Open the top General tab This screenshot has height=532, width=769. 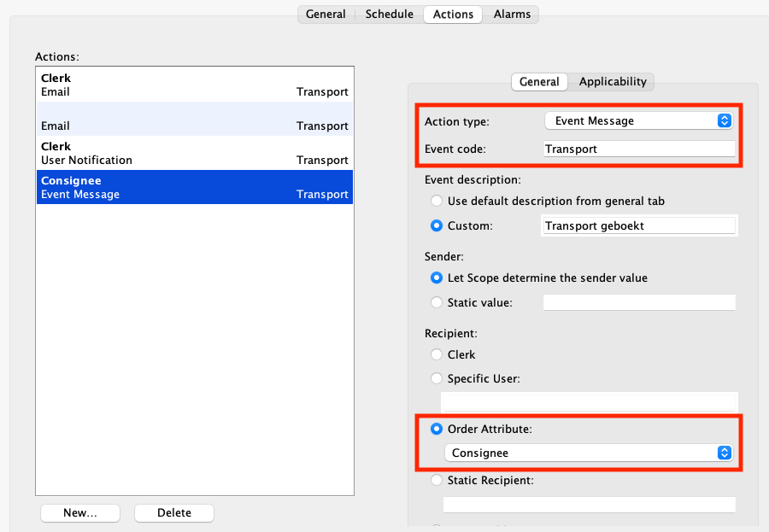tap(326, 15)
